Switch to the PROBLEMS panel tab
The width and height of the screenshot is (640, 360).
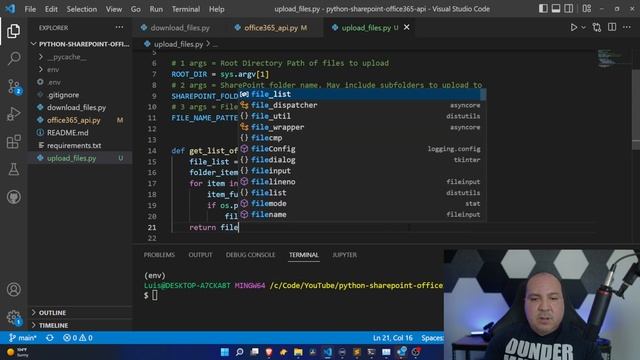159,255
